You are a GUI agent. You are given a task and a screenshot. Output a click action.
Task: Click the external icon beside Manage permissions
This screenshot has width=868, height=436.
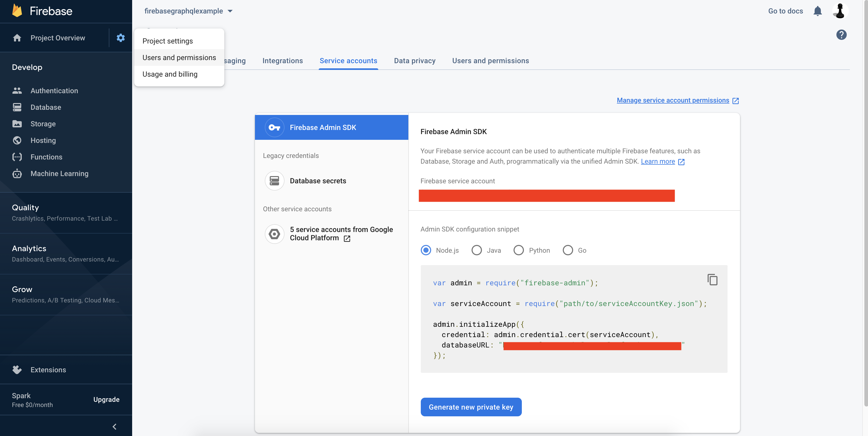pyautogui.click(x=736, y=101)
